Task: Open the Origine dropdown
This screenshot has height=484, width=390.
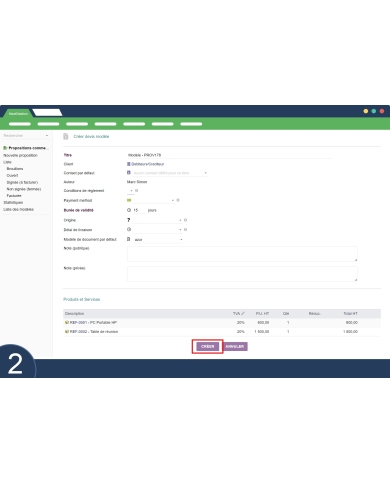Action: pos(157,220)
